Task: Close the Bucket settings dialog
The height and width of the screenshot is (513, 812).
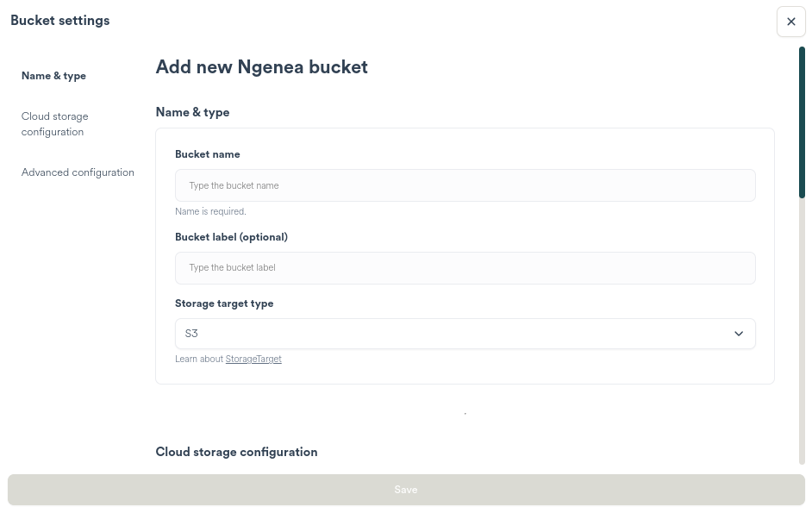Action: coord(790,22)
